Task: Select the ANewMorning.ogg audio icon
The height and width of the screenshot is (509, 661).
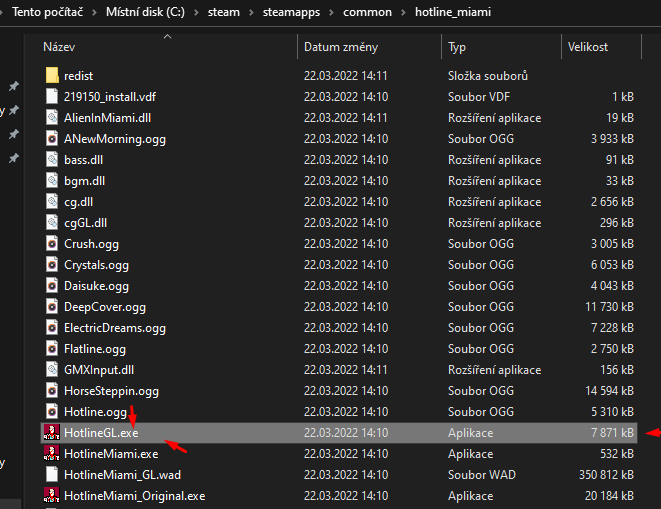Action: click(52, 139)
